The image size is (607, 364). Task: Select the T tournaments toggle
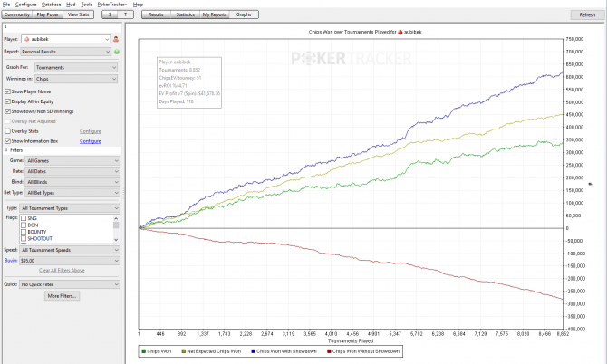pyautogui.click(x=125, y=14)
